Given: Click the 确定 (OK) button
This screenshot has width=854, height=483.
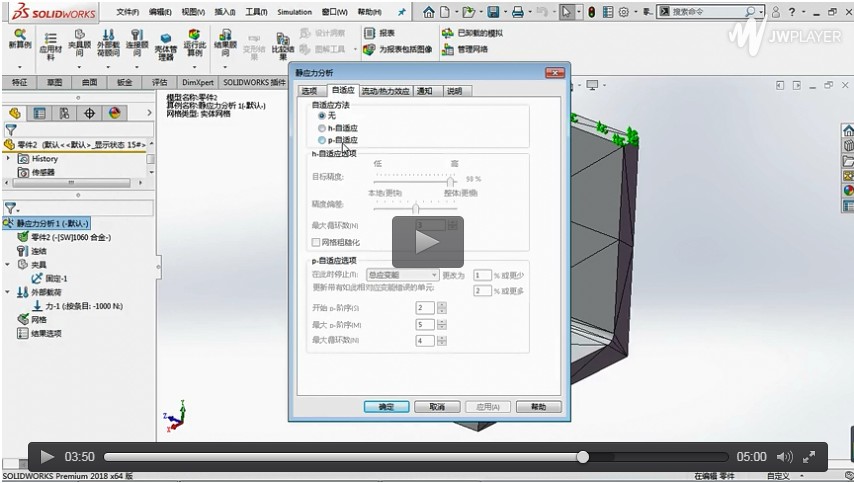Looking at the screenshot, I should [386, 407].
